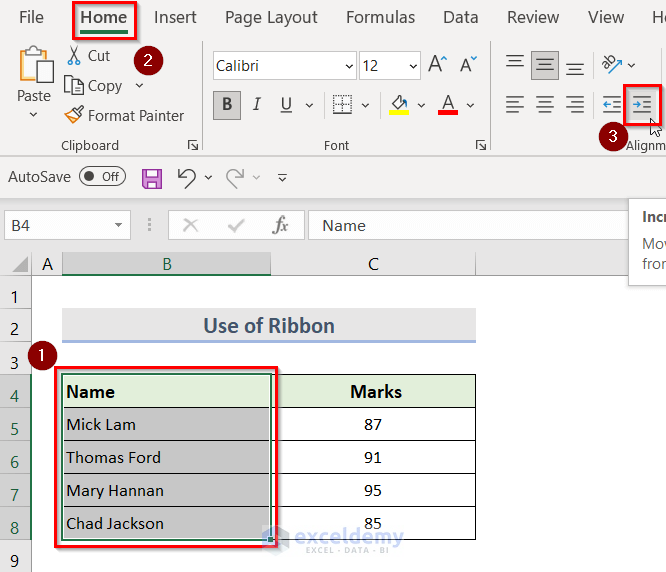
Task: Switch to the Insert tab
Action: [x=175, y=17]
